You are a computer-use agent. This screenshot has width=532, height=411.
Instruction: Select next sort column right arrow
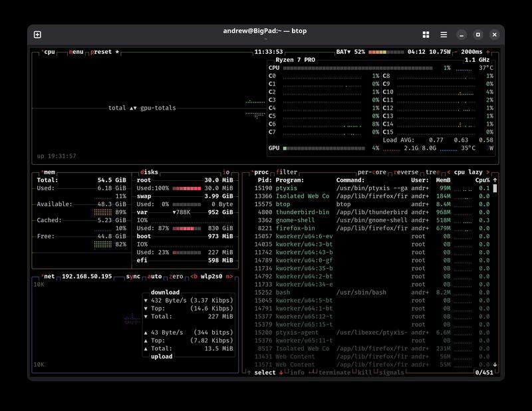(488, 172)
